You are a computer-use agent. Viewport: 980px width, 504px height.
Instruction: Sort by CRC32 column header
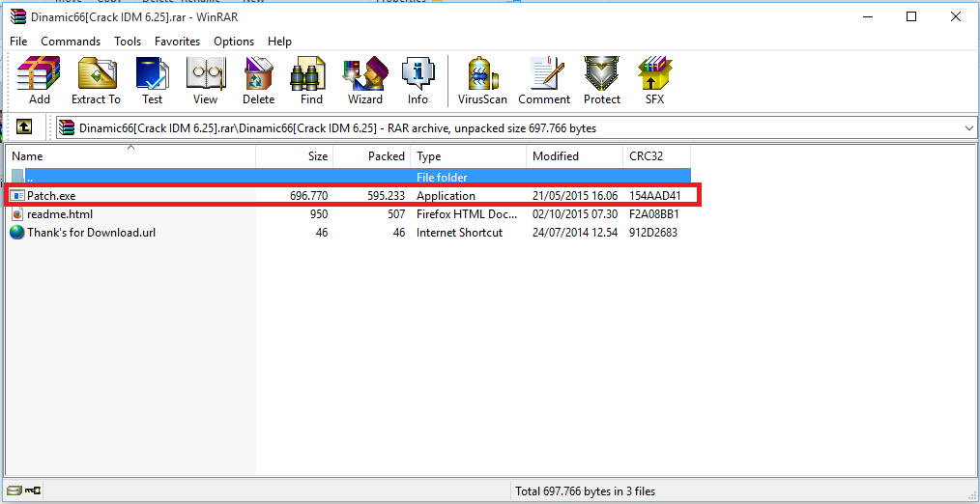[x=657, y=156]
